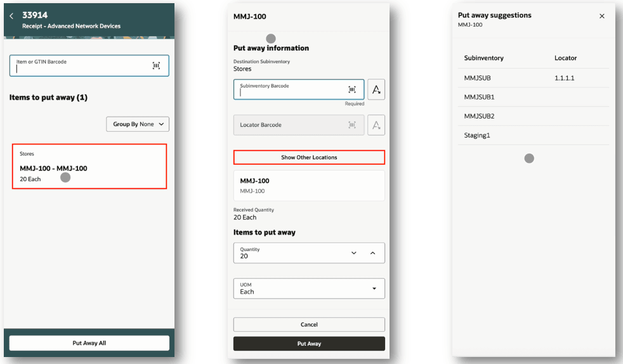Focus the Locator Barcode field
The image size is (623, 364).
pyautogui.click(x=299, y=125)
